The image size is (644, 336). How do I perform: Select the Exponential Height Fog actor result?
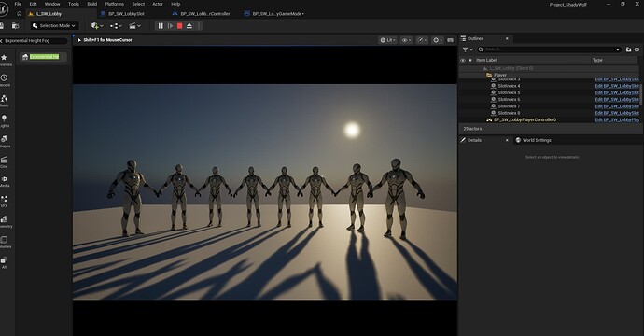point(44,57)
